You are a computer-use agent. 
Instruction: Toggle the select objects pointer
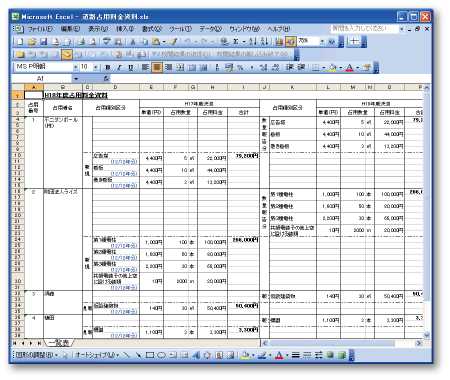(65, 355)
